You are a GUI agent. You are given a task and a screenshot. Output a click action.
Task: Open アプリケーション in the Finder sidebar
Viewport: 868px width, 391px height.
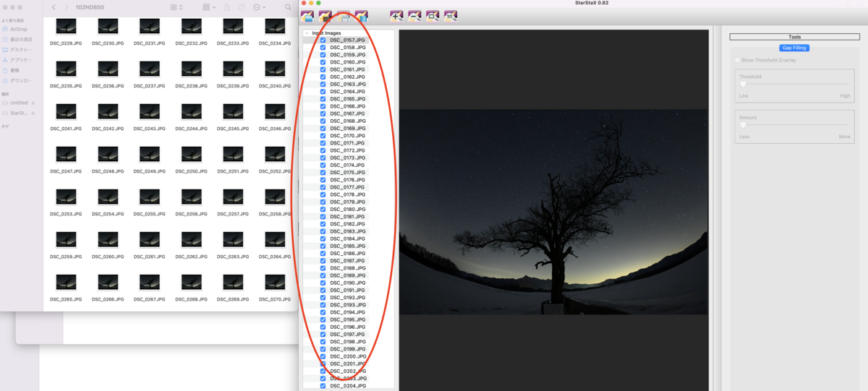click(17, 60)
